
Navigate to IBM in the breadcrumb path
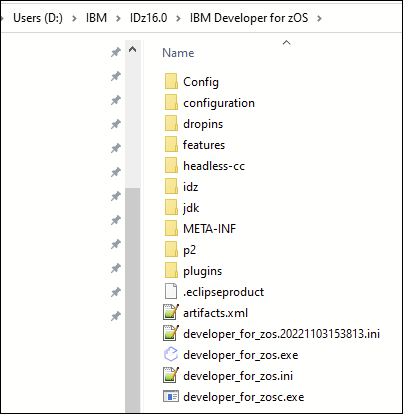pyautogui.click(x=96, y=18)
